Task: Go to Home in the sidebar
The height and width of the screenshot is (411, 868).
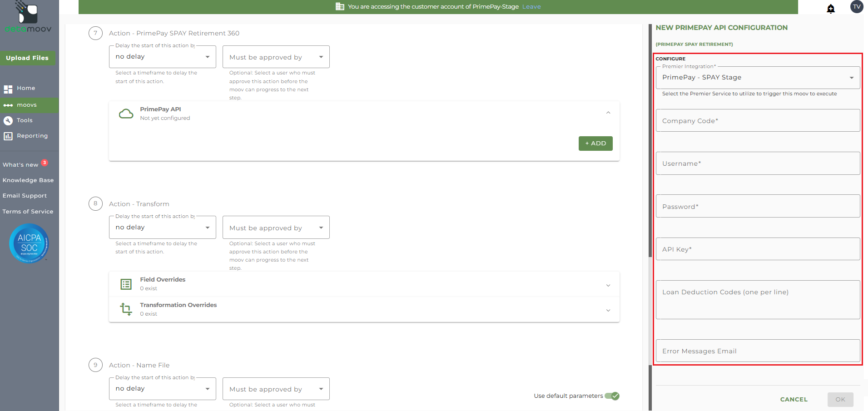Action: 26,88
